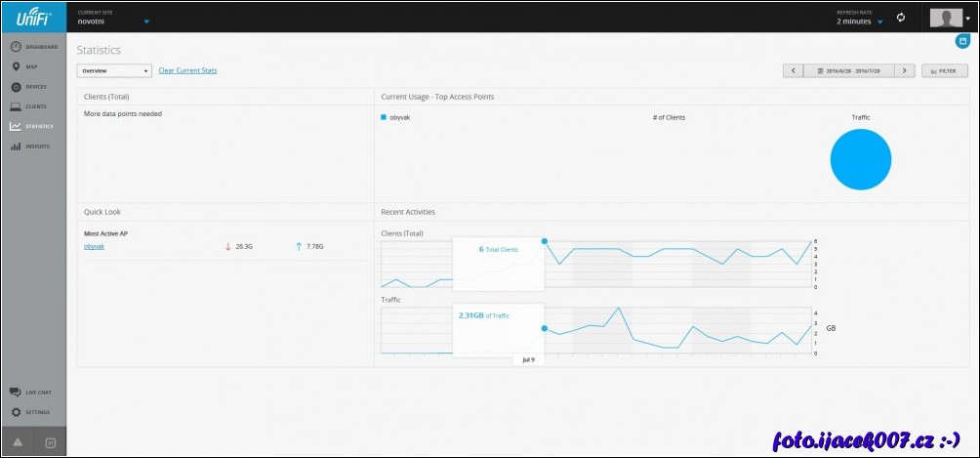Open the Insights section
Viewport: 980px width, 458px height.
(34, 146)
